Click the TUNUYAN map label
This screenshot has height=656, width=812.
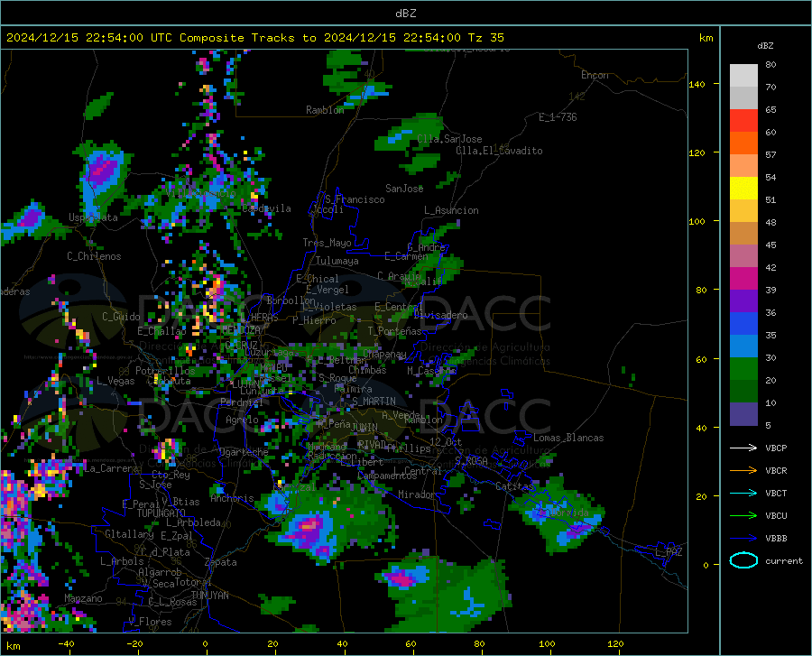[209, 596]
